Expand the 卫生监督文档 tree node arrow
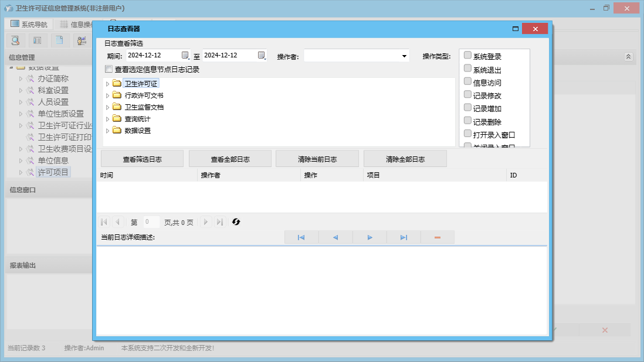The height and width of the screenshot is (362, 644). [x=107, y=107]
